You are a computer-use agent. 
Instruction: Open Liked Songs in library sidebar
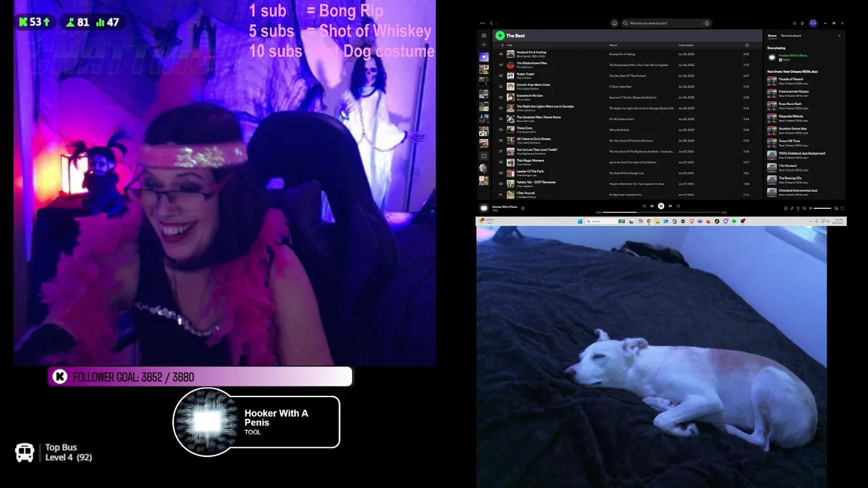pyautogui.click(x=484, y=57)
